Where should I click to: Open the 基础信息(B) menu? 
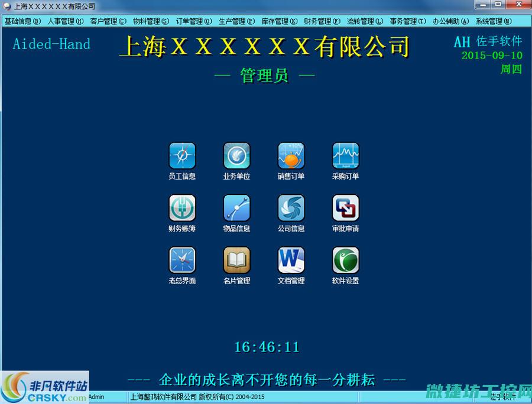22,21
